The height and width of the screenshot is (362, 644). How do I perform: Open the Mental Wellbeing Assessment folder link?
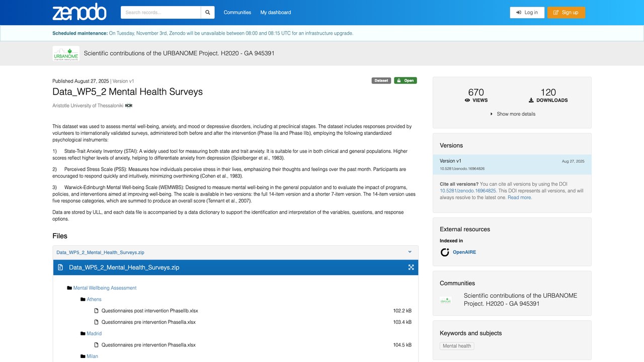(x=105, y=288)
